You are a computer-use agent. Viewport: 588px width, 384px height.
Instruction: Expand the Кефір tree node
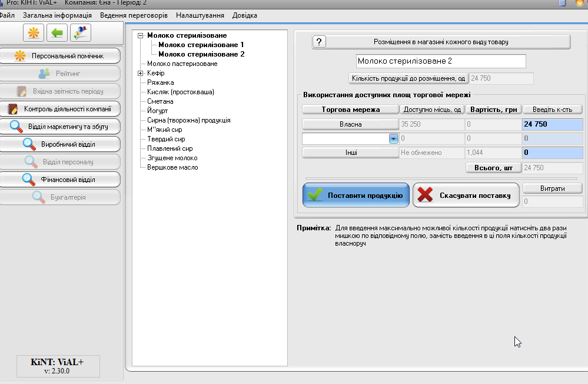tap(141, 73)
